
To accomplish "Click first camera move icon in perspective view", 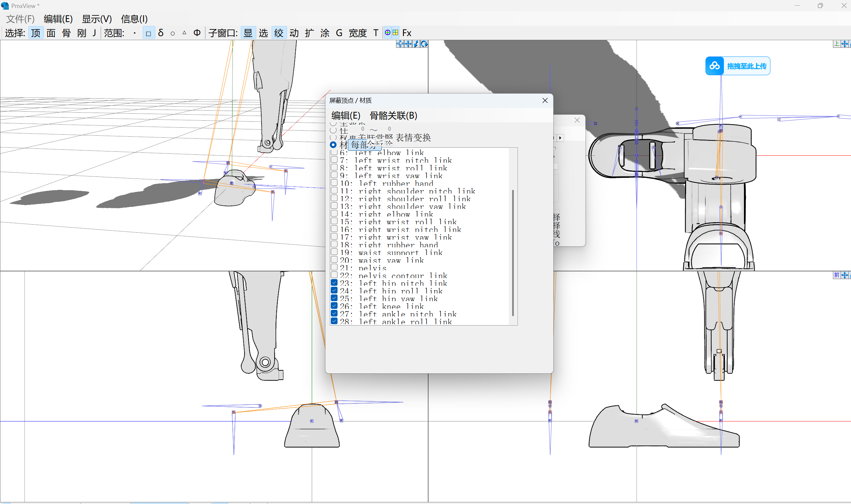I will (x=400, y=44).
